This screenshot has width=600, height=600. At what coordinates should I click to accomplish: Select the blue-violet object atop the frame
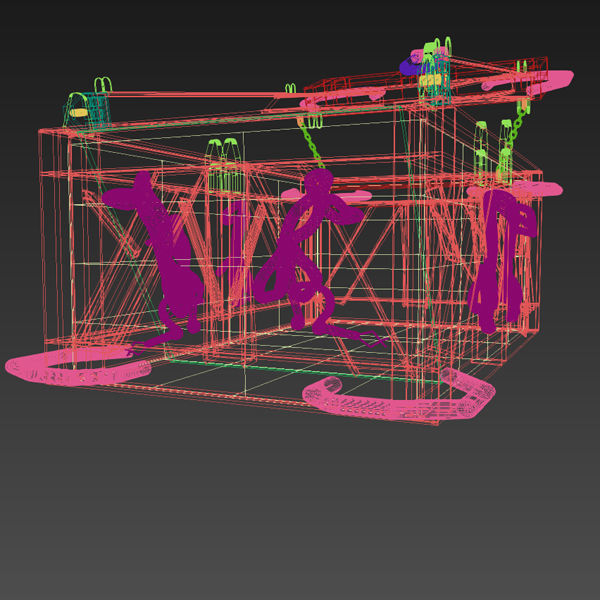click(x=409, y=67)
